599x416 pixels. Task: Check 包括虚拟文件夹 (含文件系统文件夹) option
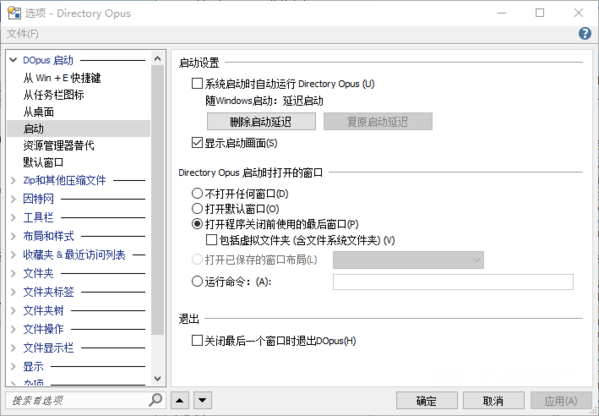point(211,240)
